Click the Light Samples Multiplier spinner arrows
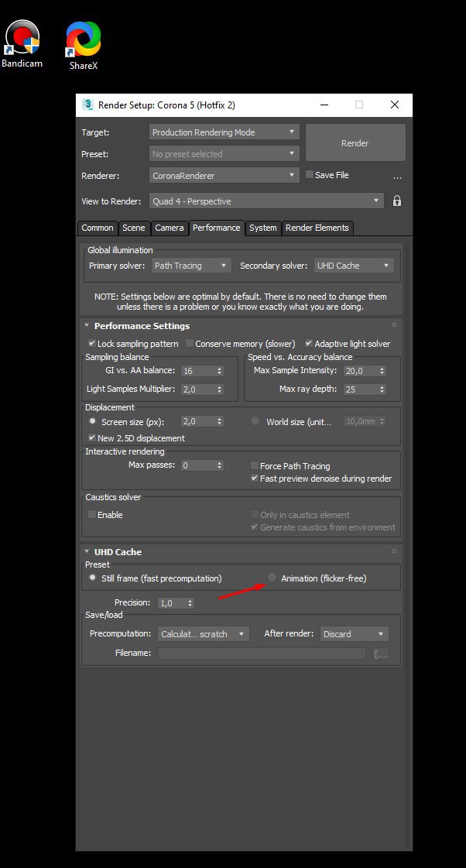The height and width of the screenshot is (868, 466). point(220,389)
